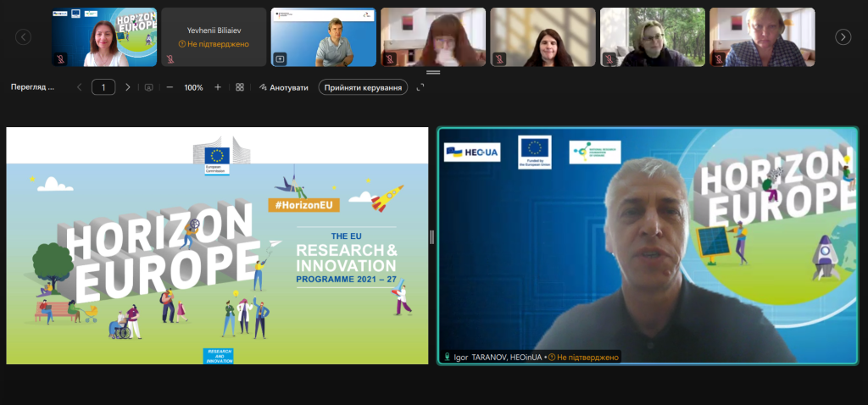Click the Funded by European Union logo
The width and height of the screenshot is (868, 405).
pos(535,153)
